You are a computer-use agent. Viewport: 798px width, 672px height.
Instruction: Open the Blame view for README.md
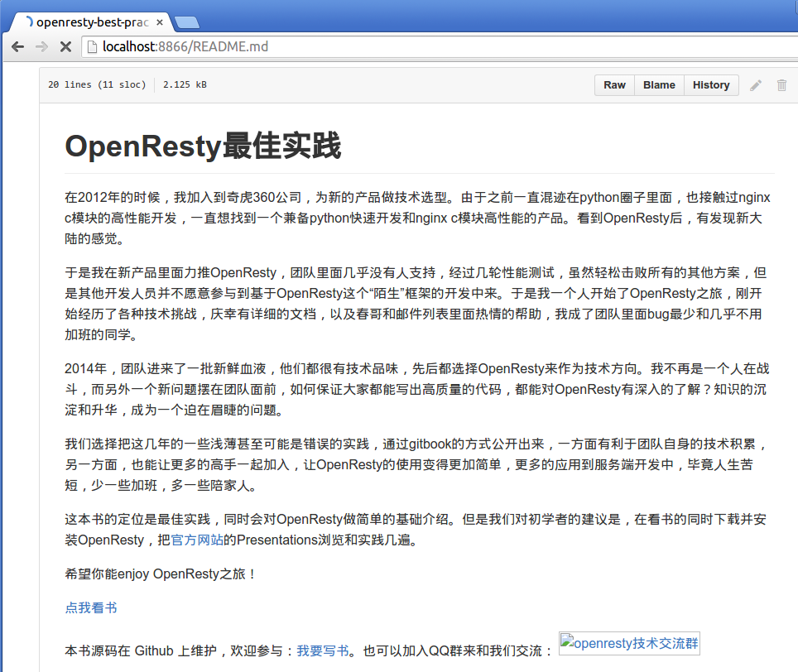click(x=659, y=84)
